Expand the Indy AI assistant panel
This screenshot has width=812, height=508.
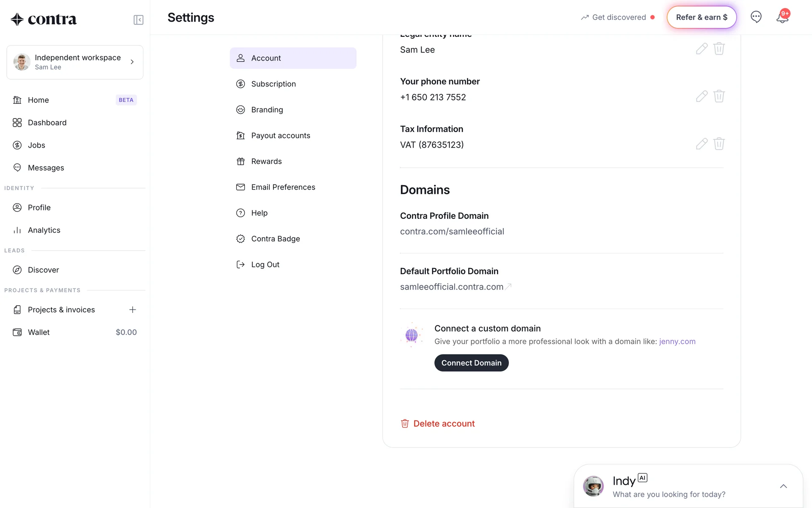(783, 486)
